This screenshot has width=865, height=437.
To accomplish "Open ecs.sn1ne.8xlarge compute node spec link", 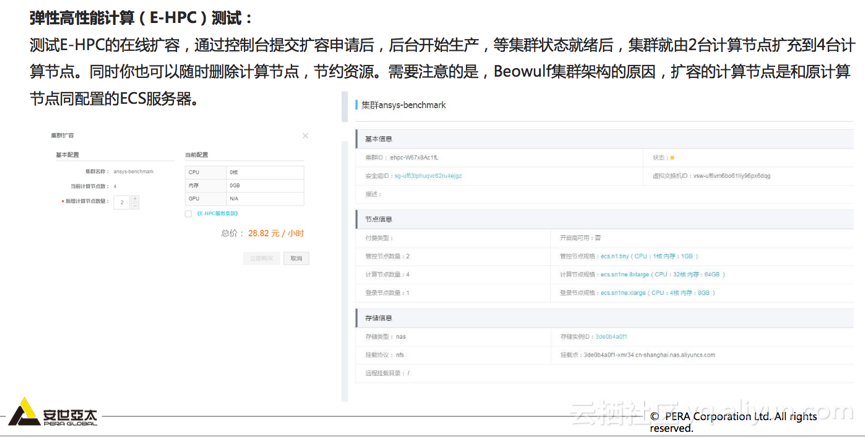I will click(663, 274).
